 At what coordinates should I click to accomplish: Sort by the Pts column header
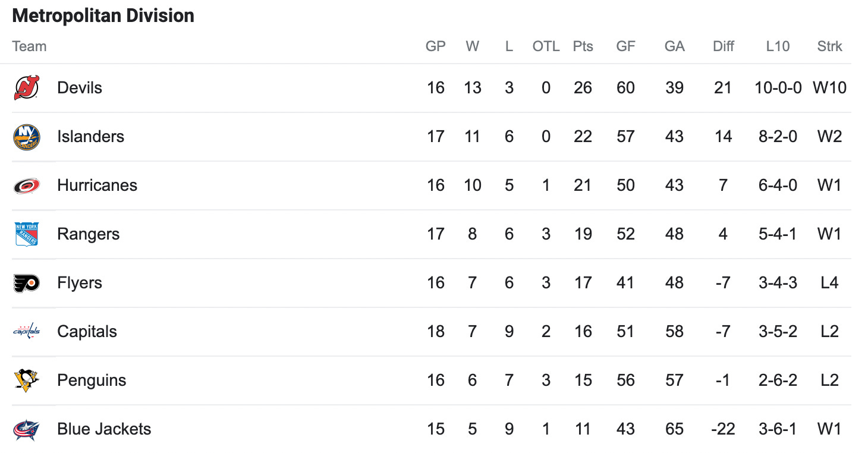(583, 46)
